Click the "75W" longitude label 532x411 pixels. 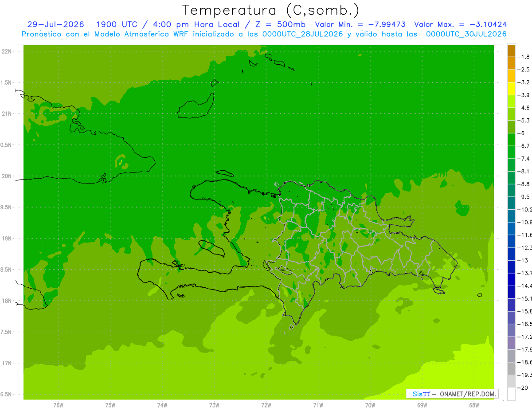point(110,406)
